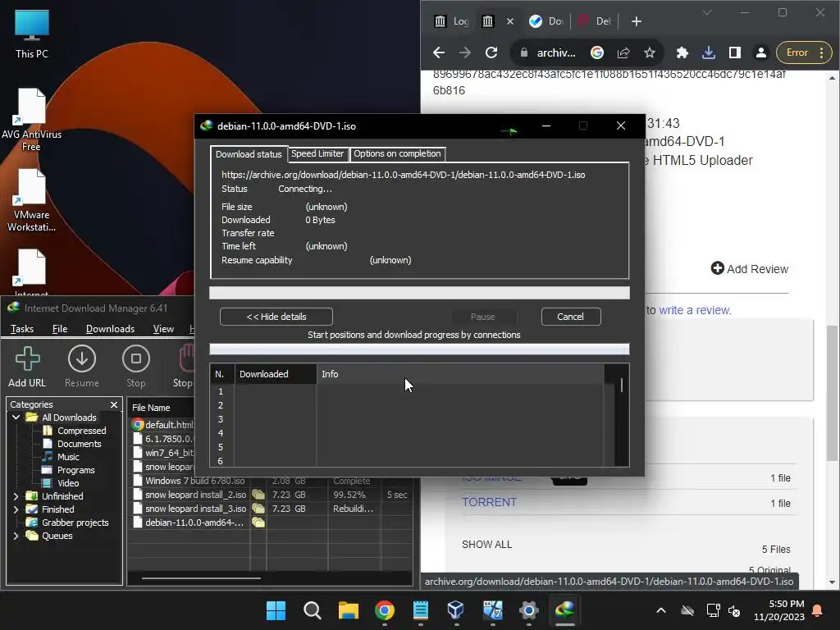Image resolution: width=840 pixels, height=630 pixels.
Task: Collapse the All Downloads tree node
Action: pos(16,418)
